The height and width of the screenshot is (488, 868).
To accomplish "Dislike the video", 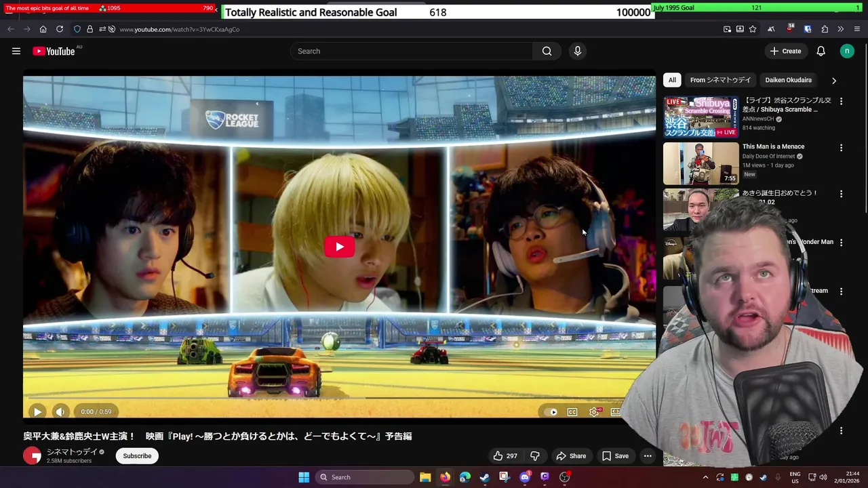I will pos(535,455).
